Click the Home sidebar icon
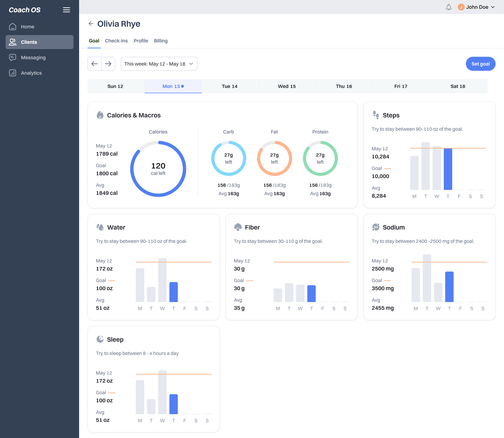Image resolution: width=504 pixels, height=438 pixels. pyautogui.click(x=12, y=27)
